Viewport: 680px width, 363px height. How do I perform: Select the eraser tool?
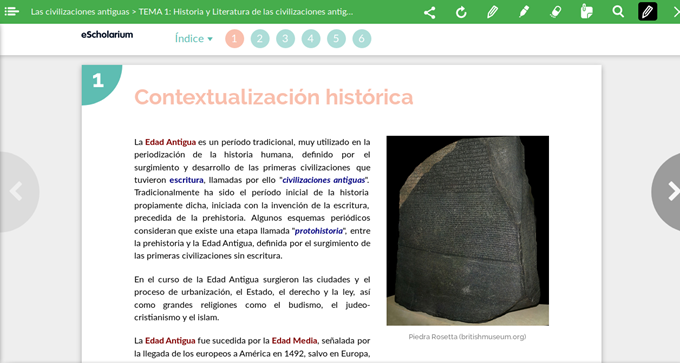[x=555, y=12]
